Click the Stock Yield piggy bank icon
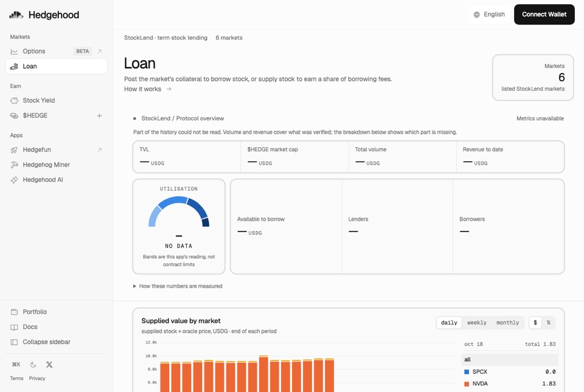This screenshot has height=392, width=584. (x=14, y=100)
